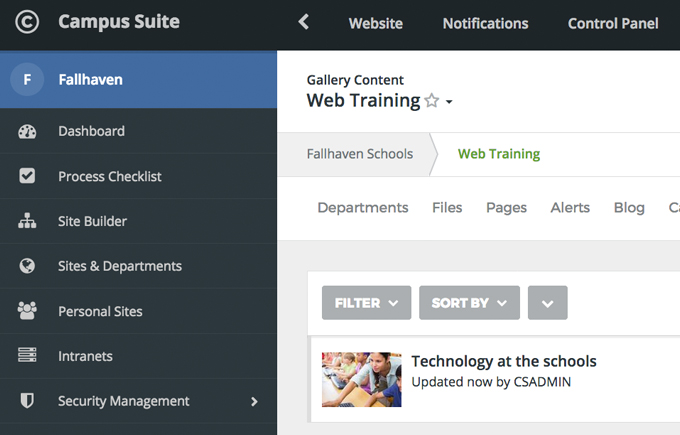The height and width of the screenshot is (435, 680).
Task: Click the Sites & Departments globe icon
Action: pyautogui.click(x=27, y=266)
